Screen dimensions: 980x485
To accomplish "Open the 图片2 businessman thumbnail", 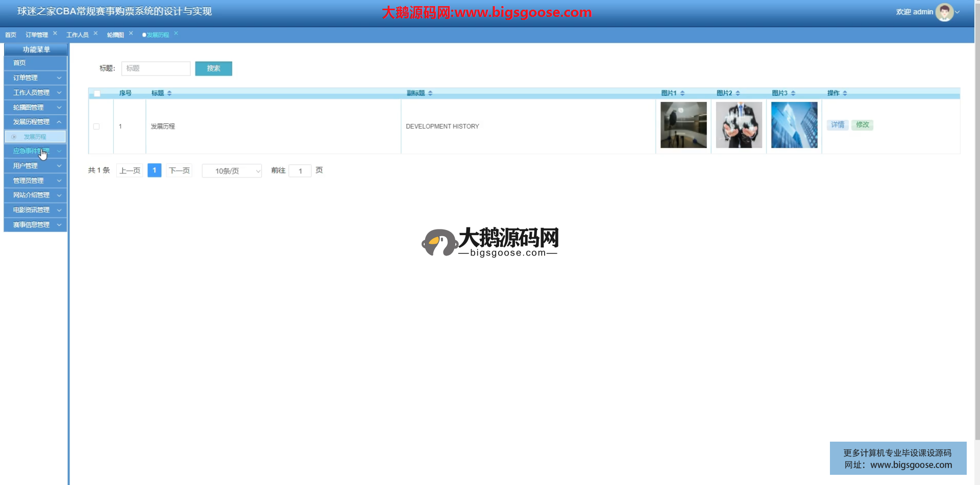I will (739, 125).
